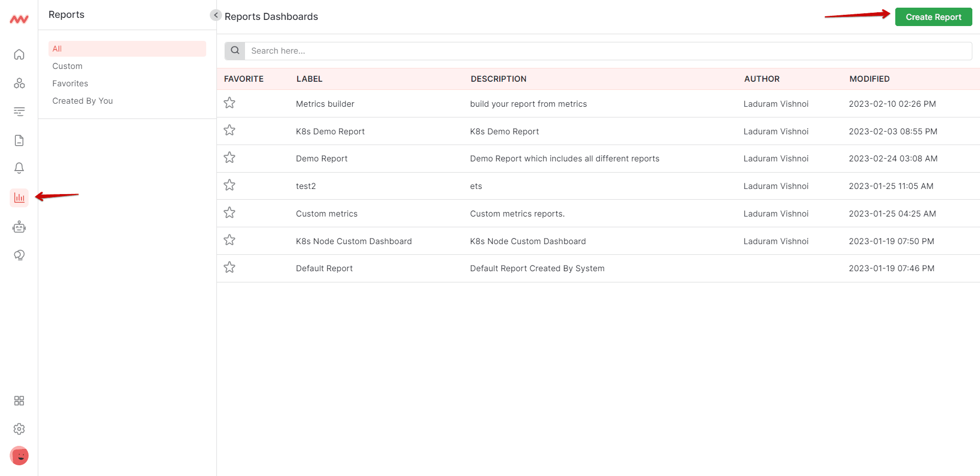The height and width of the screenshot is (476, 980).
Task: Mark K8s Demo Report as favorite
Action: click(229, 130)
